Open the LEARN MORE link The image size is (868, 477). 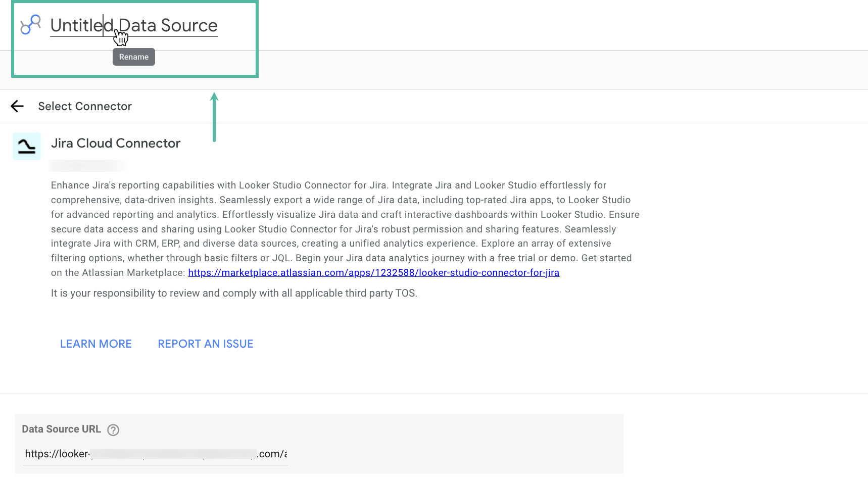coord(96,344)
